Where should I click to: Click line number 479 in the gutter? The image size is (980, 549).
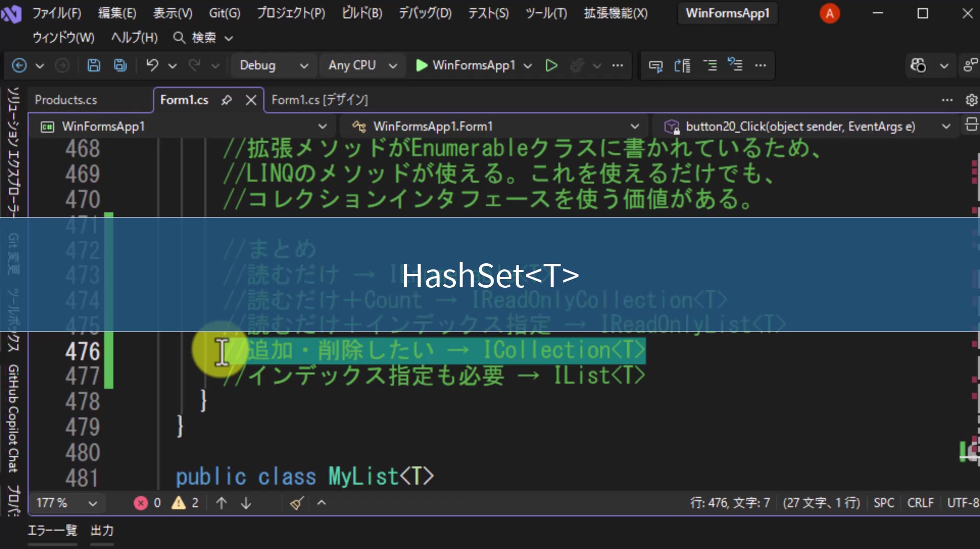point(82,427)
